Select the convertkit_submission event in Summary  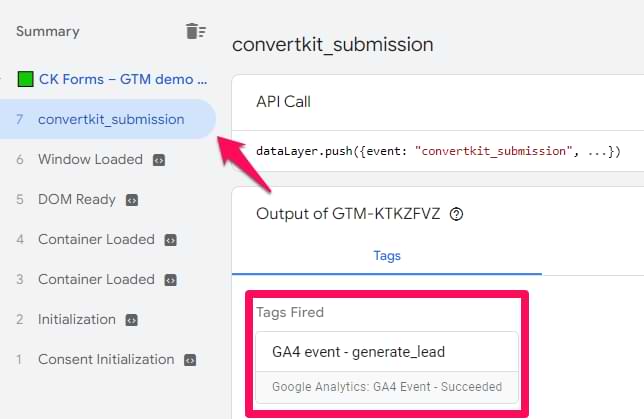110,119
